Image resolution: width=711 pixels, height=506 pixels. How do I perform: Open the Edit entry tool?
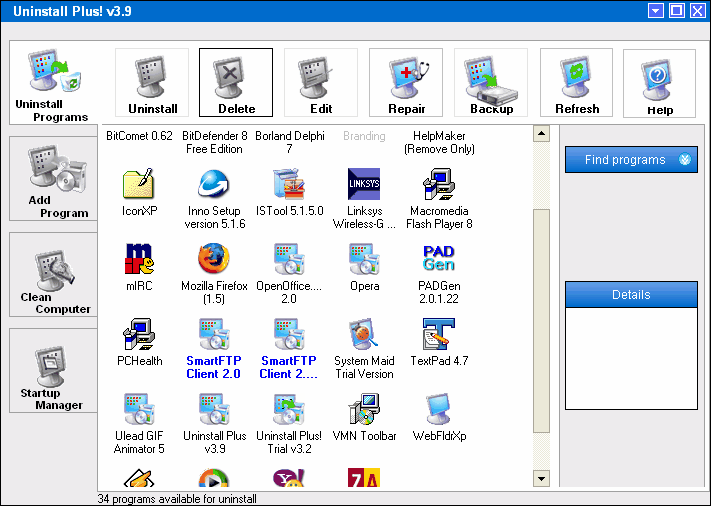click(321, 83)
